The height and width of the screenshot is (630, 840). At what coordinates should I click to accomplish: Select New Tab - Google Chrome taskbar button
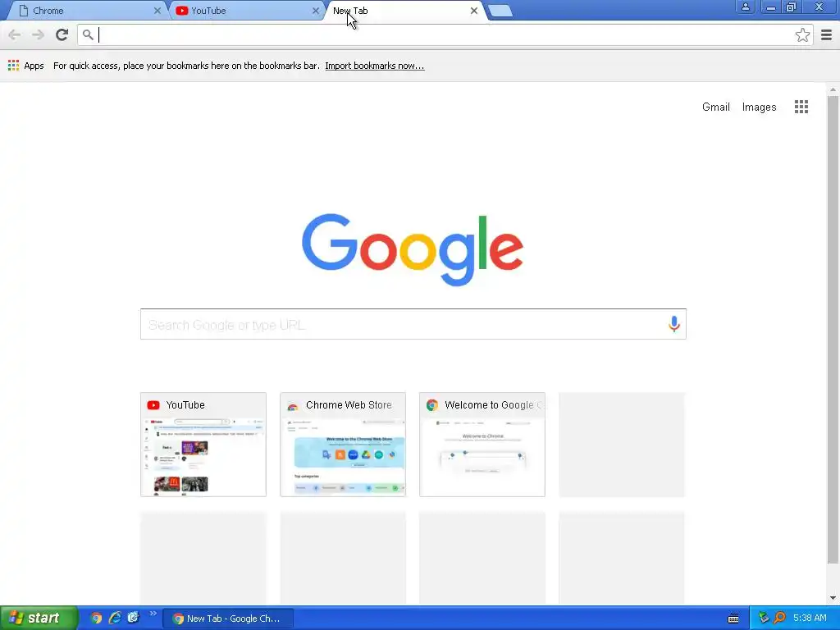[x=228, y=619]
